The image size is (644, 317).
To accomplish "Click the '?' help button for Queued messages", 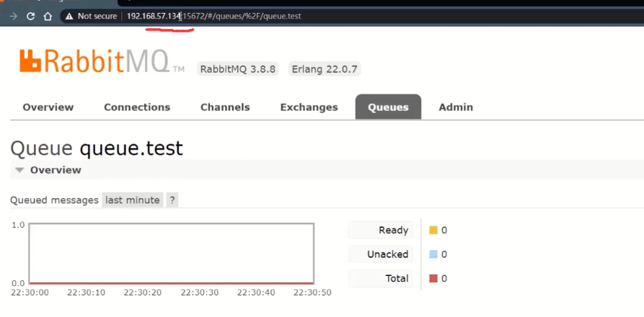I will click(x=172, y=200).
